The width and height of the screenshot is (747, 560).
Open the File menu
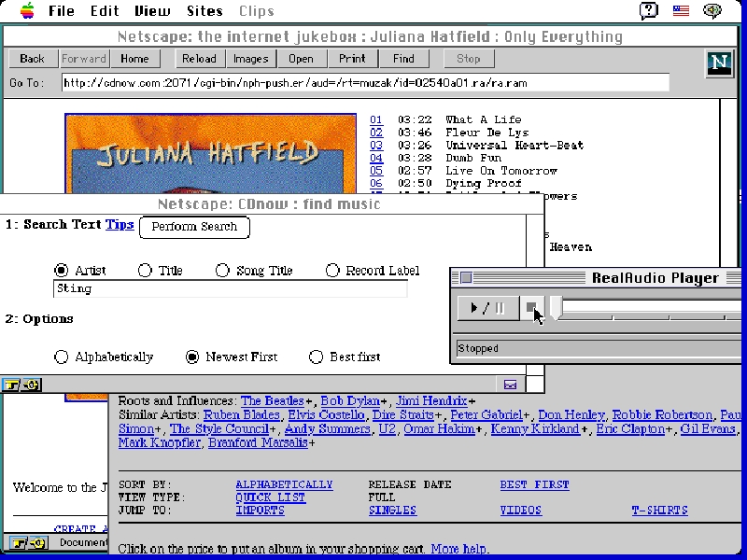click(62, 10)
